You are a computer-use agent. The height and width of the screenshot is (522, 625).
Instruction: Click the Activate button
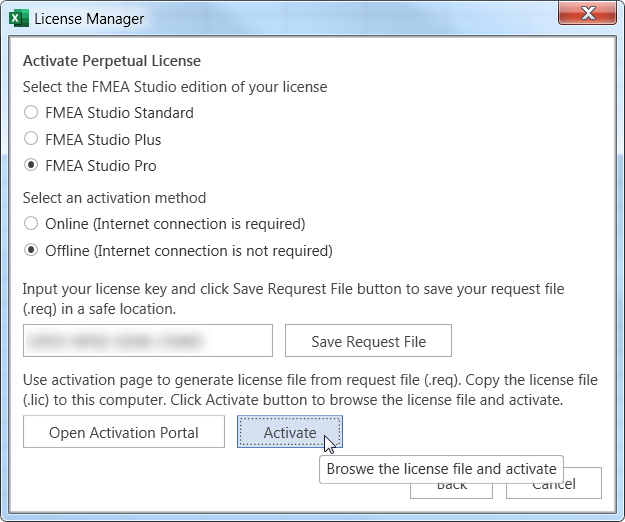click(289, 433)
